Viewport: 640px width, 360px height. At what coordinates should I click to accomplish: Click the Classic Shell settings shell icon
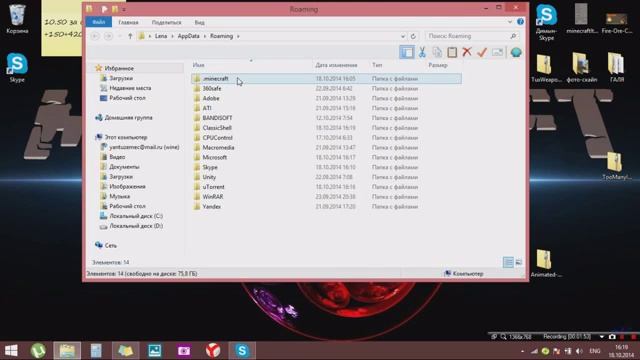(x=516, y=52)
